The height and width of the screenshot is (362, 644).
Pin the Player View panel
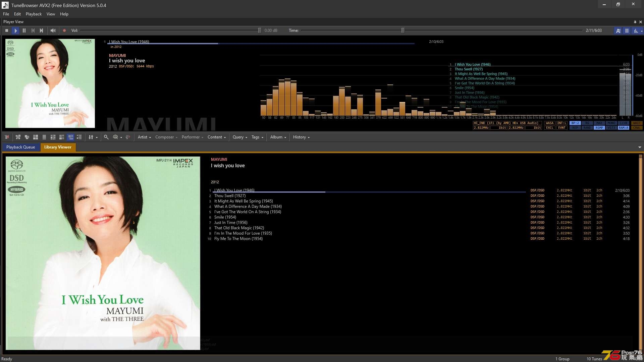(x=635, y=22)
